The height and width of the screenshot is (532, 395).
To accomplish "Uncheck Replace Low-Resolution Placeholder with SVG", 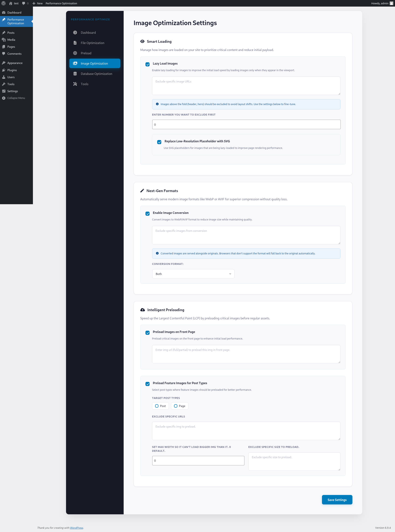I will tap(159, 142).
